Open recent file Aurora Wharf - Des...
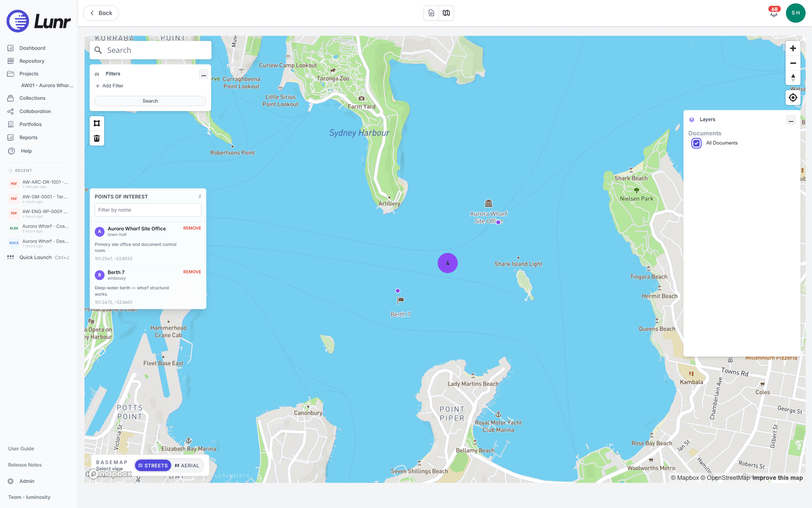This screenshot has width=812, height=508. [39, 243]
